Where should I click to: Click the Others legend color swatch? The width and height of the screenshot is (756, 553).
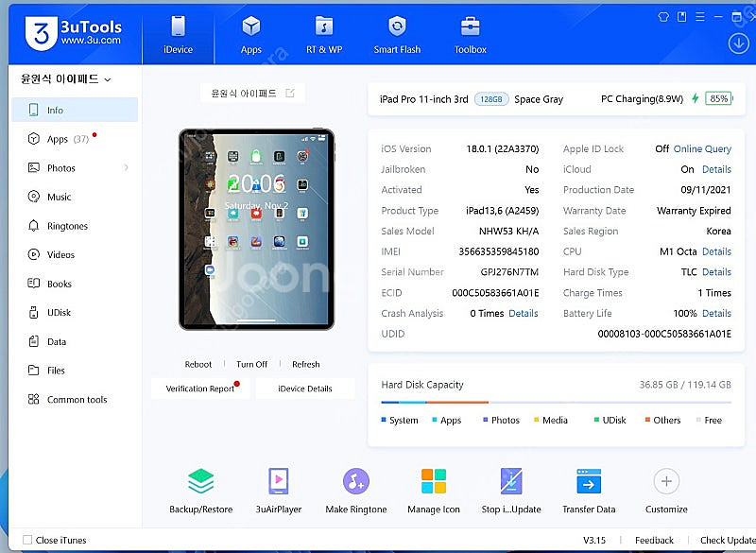coord(647,420)
